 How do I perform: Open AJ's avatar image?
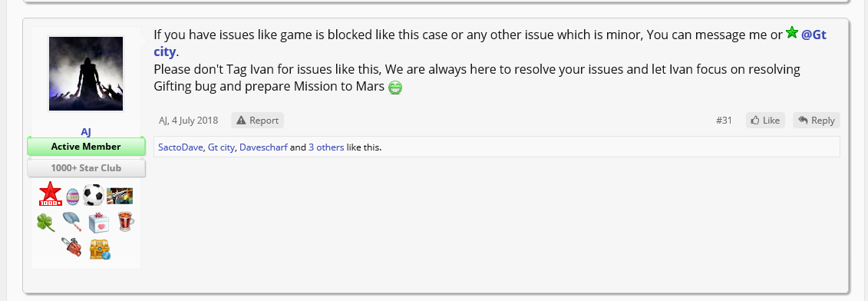pos(86,74)
